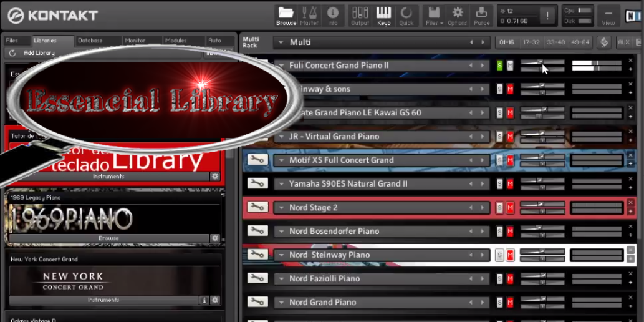Solo the JR - Virtual Grand Piano
Image resolution: width=644 pixels, height=322 pixels.
(499, 137)
